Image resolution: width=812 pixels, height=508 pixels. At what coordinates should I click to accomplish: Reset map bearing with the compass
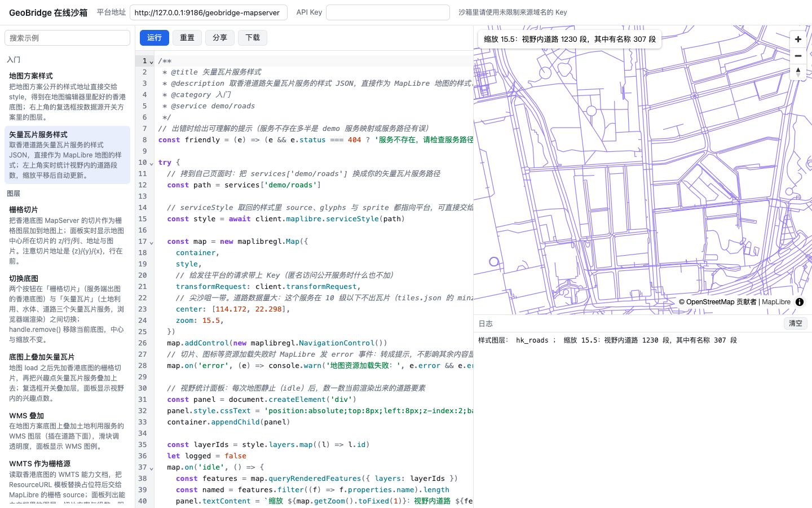click(798, 72)
